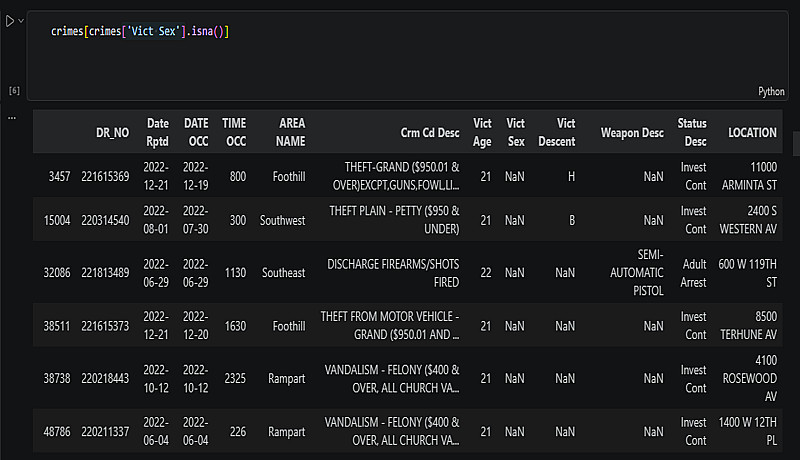Click the Southwest area name cell
The width and height of the screenshot is (800, 460).
coord(283,220)
